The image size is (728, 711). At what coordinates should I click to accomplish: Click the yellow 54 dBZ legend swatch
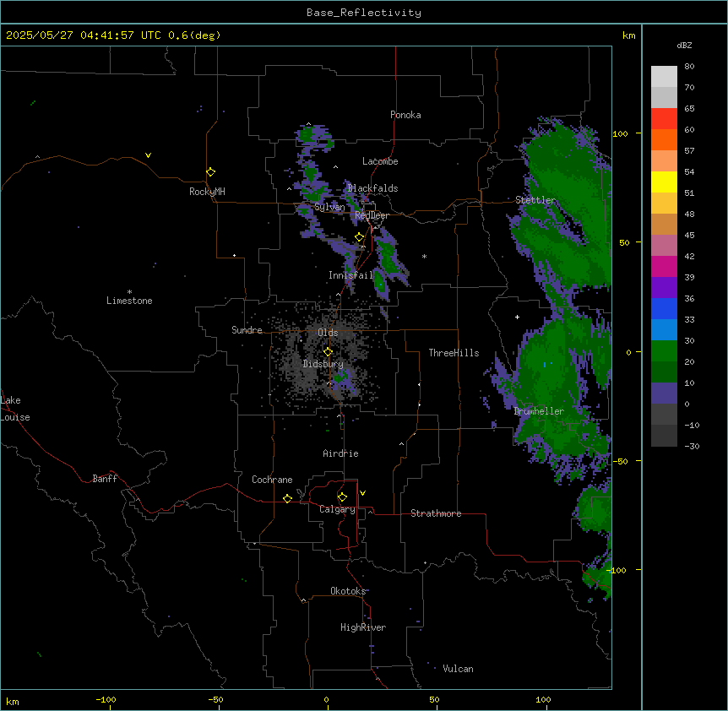point(664,182)
